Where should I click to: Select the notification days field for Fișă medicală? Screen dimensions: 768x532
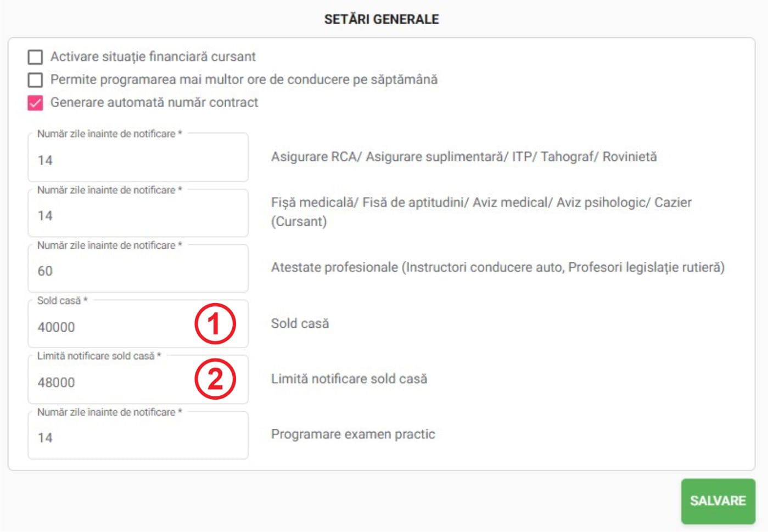138,213
